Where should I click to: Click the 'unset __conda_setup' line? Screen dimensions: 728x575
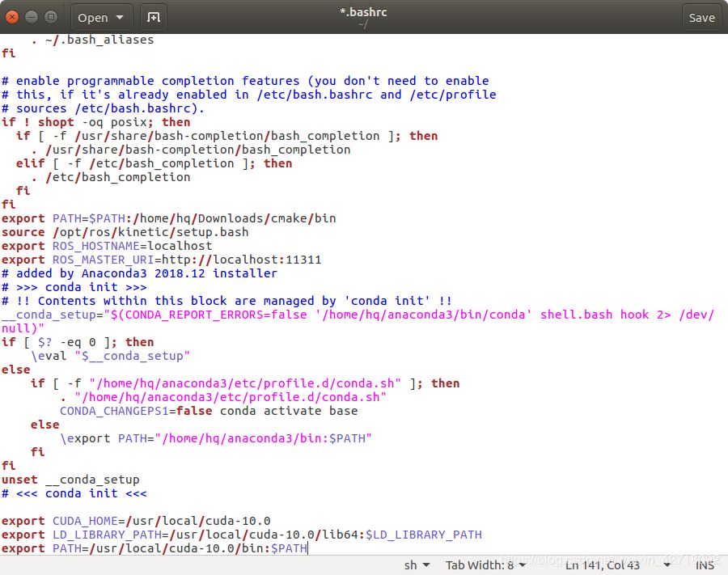point(70,480)
